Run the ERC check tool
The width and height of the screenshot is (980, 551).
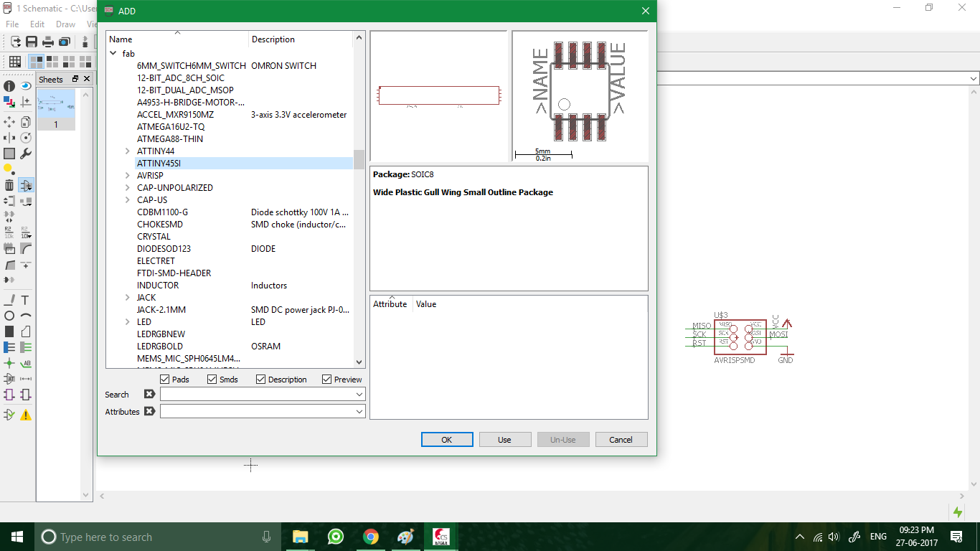(9, 415)
